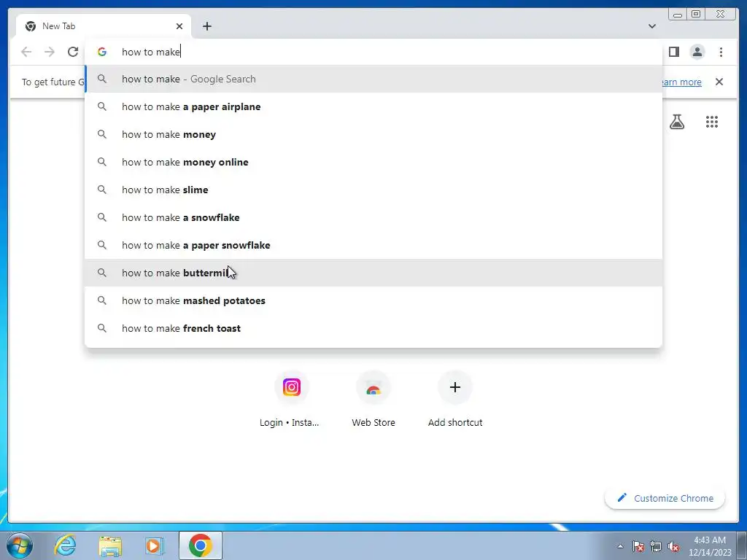This screenshot has height=560, width=747.
Task: Click search icon beside 'french toast' suggestion
Action: click(x=102, y=328)
